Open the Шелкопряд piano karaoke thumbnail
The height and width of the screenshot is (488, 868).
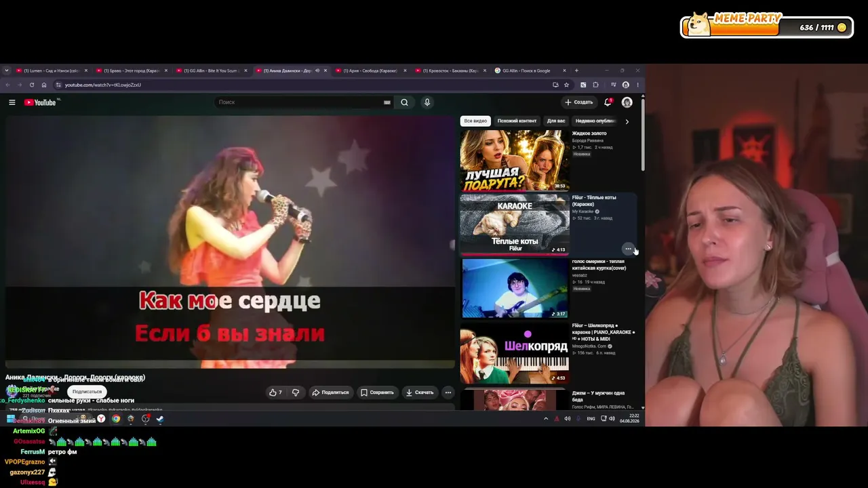(x=515, y=353)
